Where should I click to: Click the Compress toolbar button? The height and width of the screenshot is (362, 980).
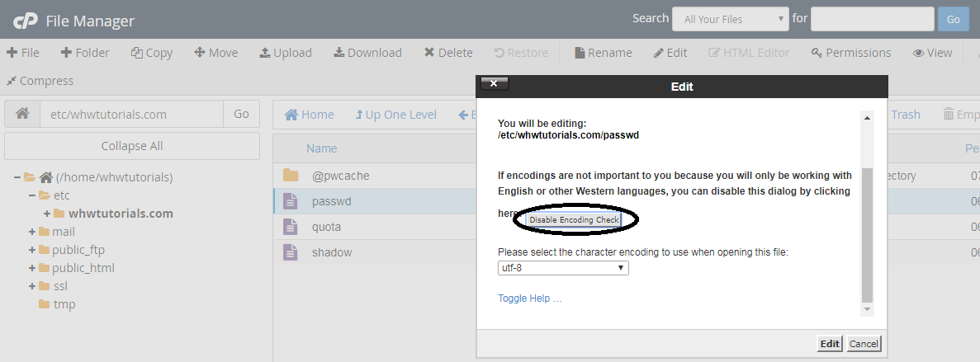coord(40,81)
